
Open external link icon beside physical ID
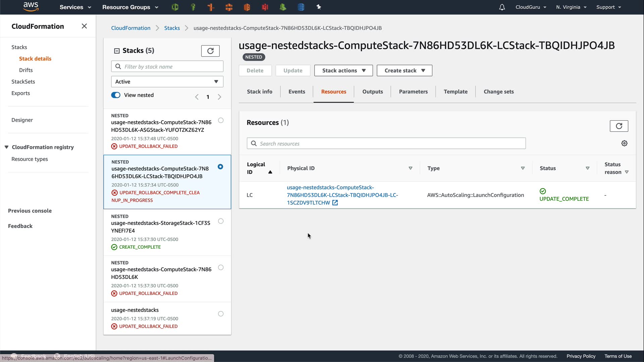tap(335, 203)
